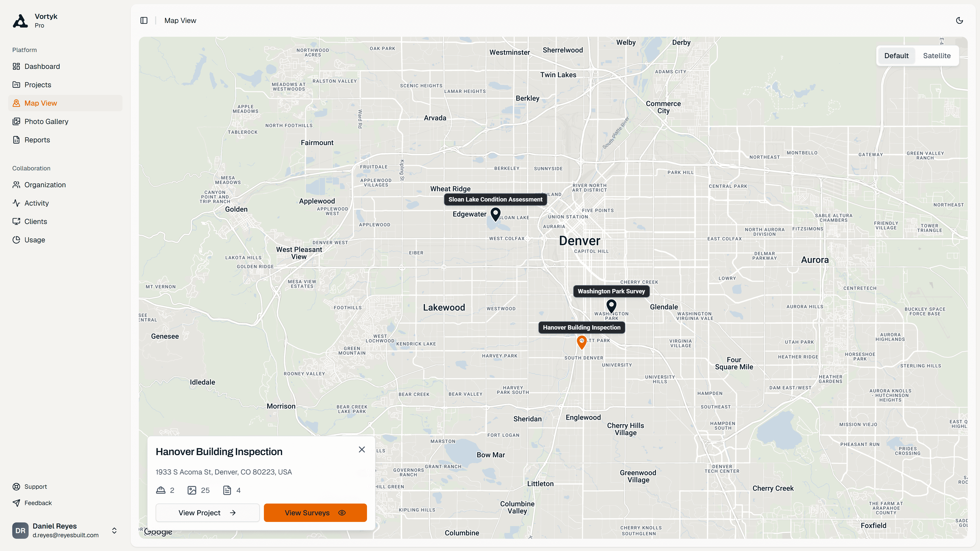Screen dimensions: 980x551
Task: Click the Support lifebuoy icon
Action: pos(16,487)
